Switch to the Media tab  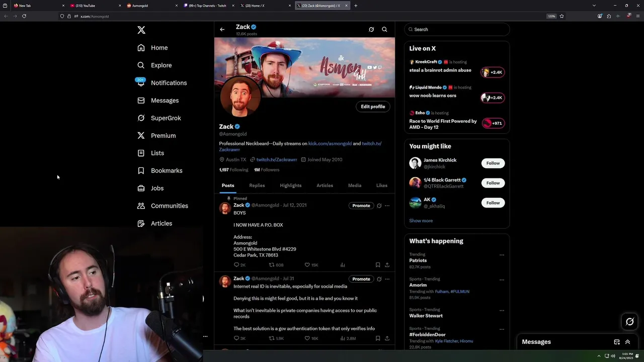coord(355,186)
